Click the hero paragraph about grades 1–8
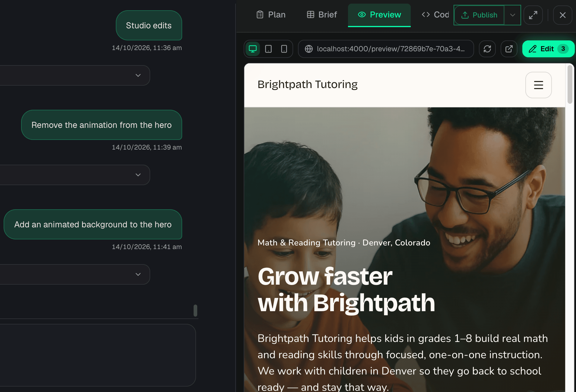The height and width of the screenshot is (392, 576). 403,362
